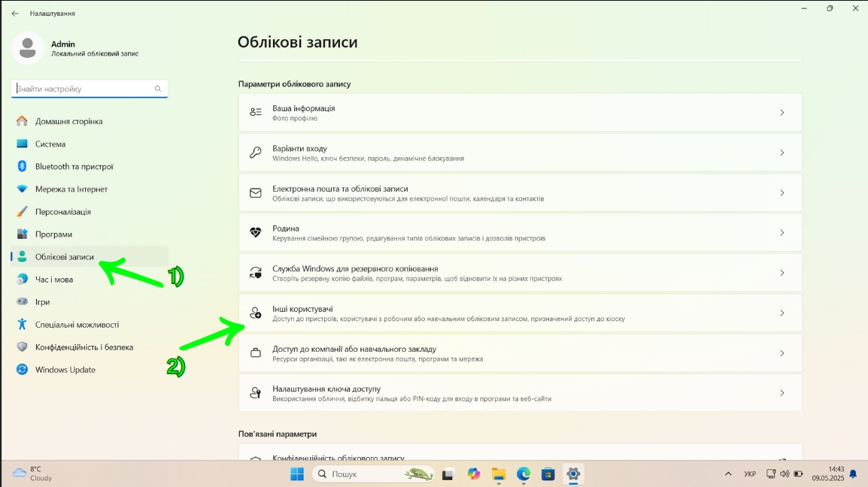Open Bluetooth та пристрої settings
The image size is (868, 487).
[74, 167]
